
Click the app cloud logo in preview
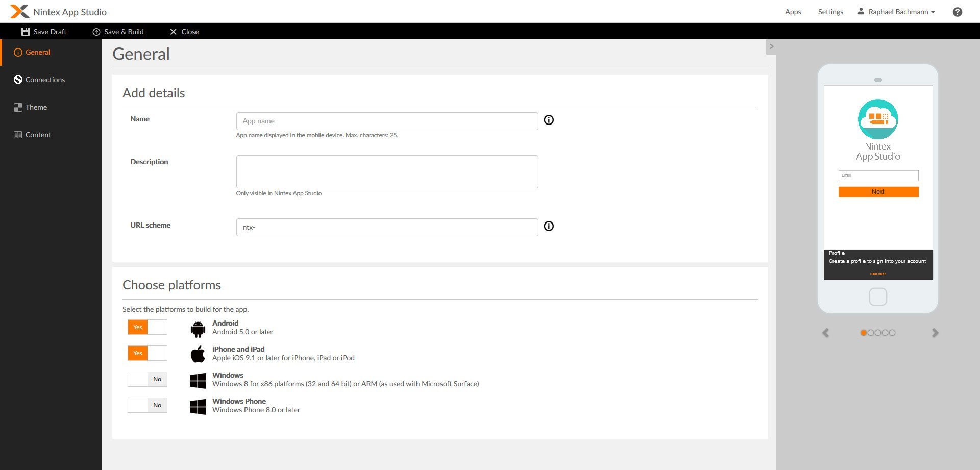tap(878, 119)
